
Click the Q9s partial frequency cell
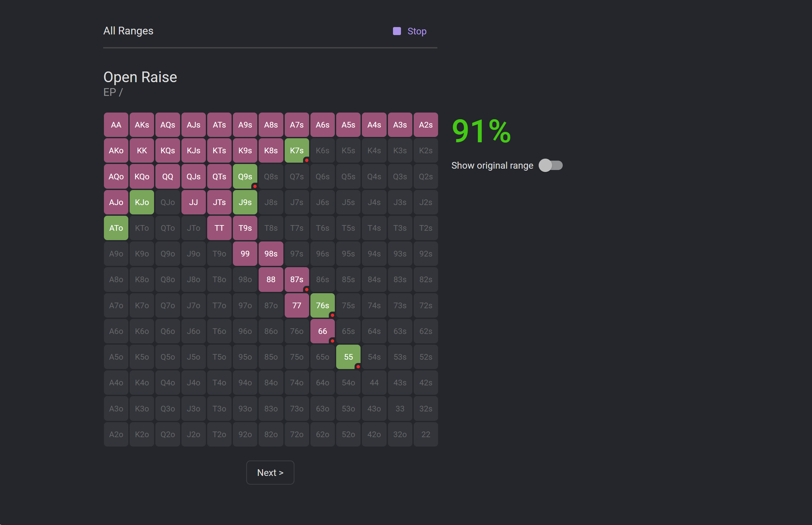(245, 176)
